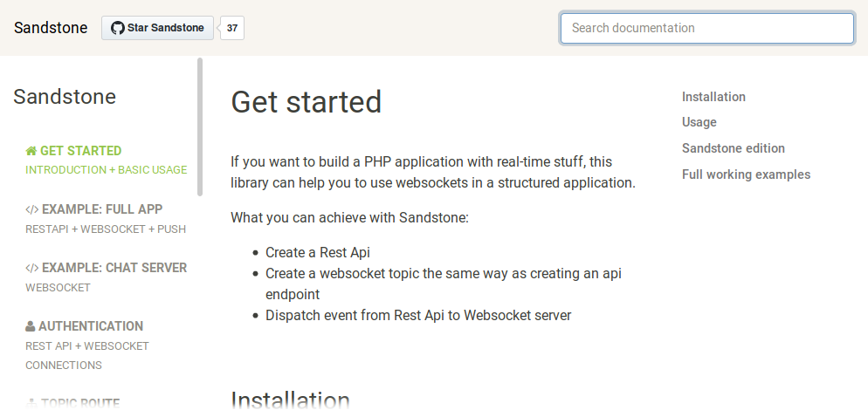Click code icon next to Example: Chat Server
The height and width of the screenshot is (417, 868).
point(31,268)
